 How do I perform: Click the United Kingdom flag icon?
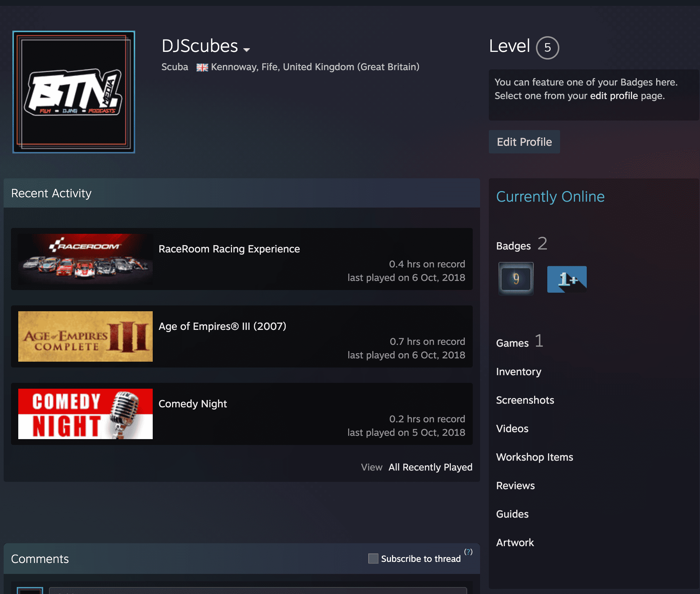click(x=202, y=68)
